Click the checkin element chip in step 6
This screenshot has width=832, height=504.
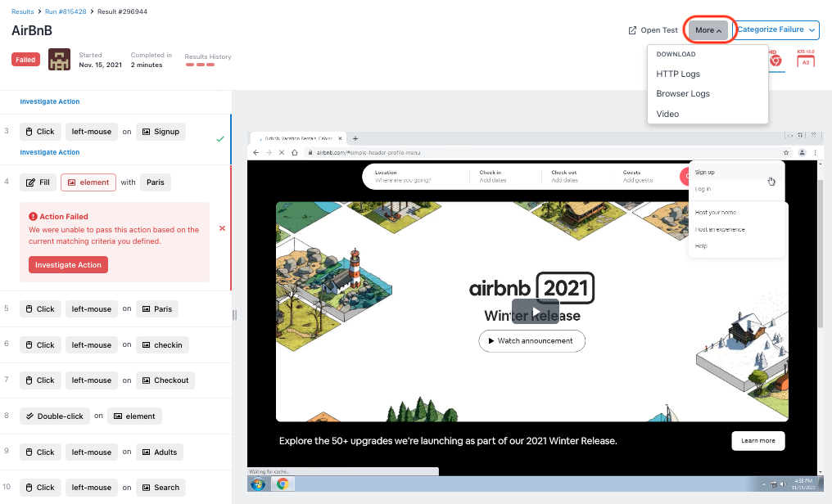tap(162, 345)
